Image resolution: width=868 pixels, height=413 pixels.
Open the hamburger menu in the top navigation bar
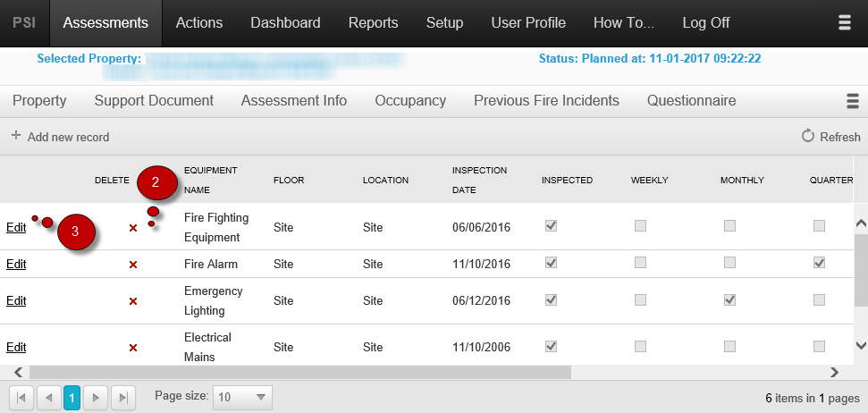click(x=844, y=22)
